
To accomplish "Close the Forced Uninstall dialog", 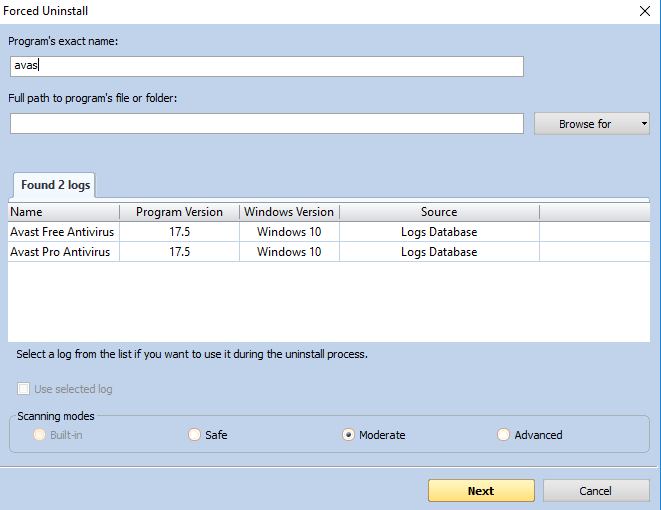I will coord(645,11).
